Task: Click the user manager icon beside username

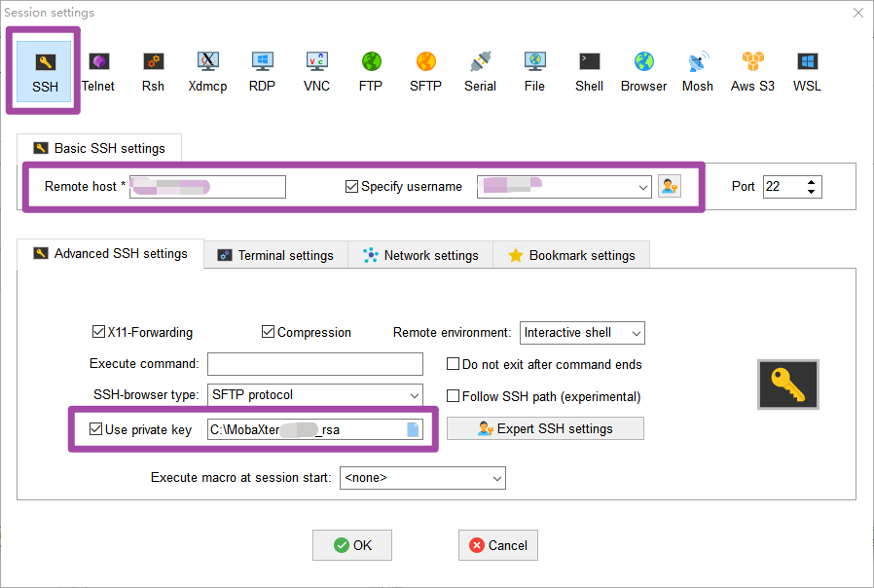Action: pos(669,187)
